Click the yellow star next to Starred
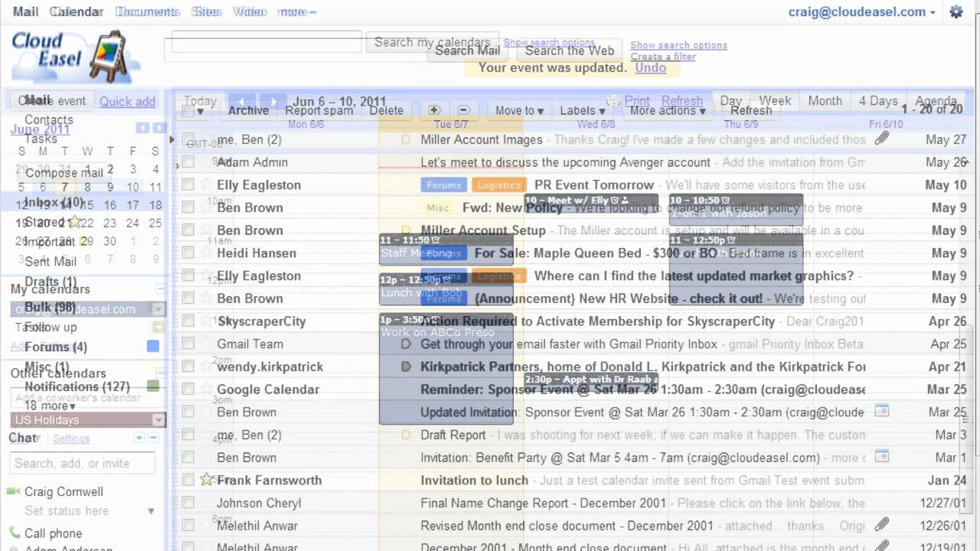 tap(74, 223)
